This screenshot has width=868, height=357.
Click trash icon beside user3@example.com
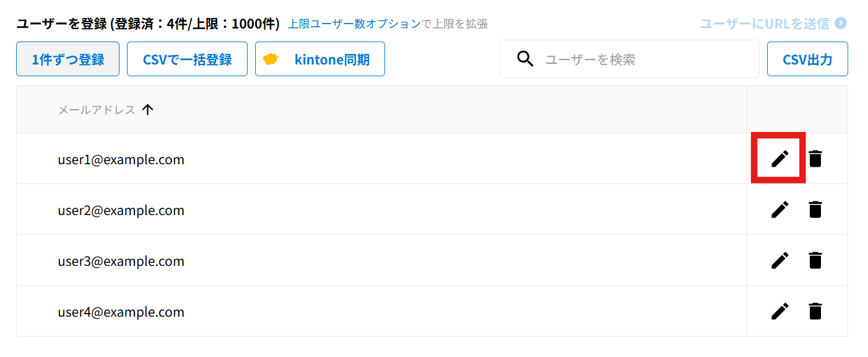coord(815,260)
